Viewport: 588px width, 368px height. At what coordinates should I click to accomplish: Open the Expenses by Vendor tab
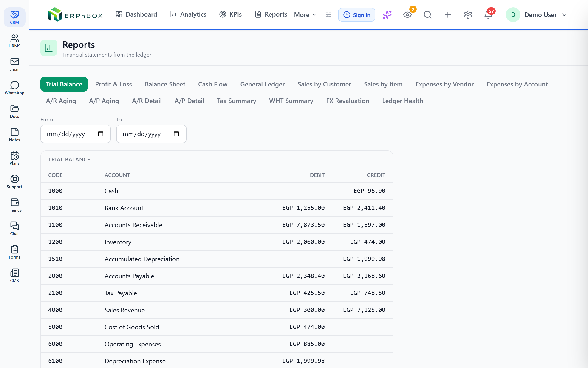tap(444, 84)
